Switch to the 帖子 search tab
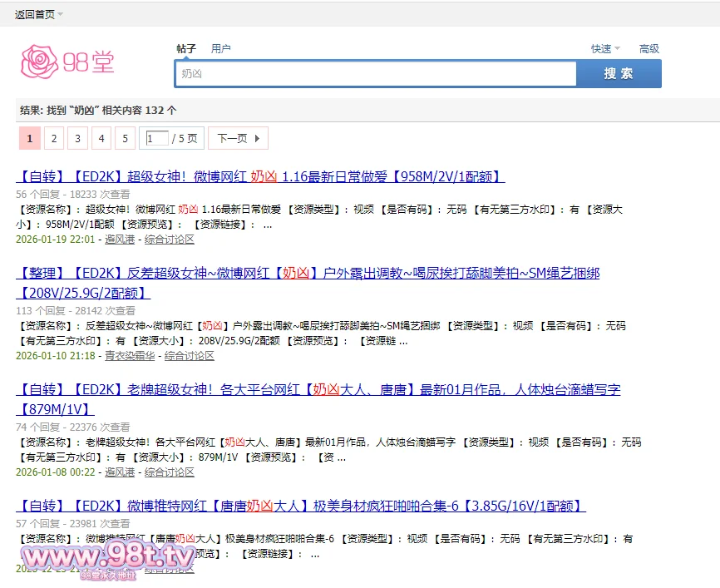 (186, 49)
